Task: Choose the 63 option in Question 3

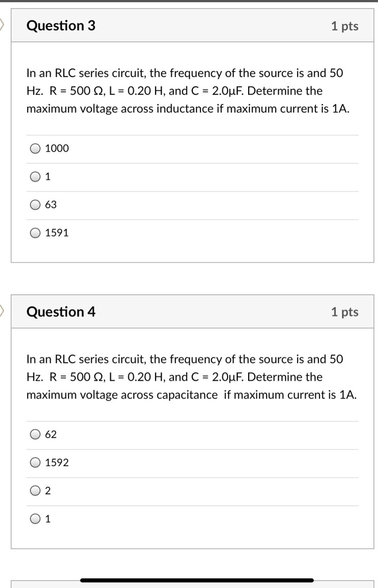Action: (35, 204)
